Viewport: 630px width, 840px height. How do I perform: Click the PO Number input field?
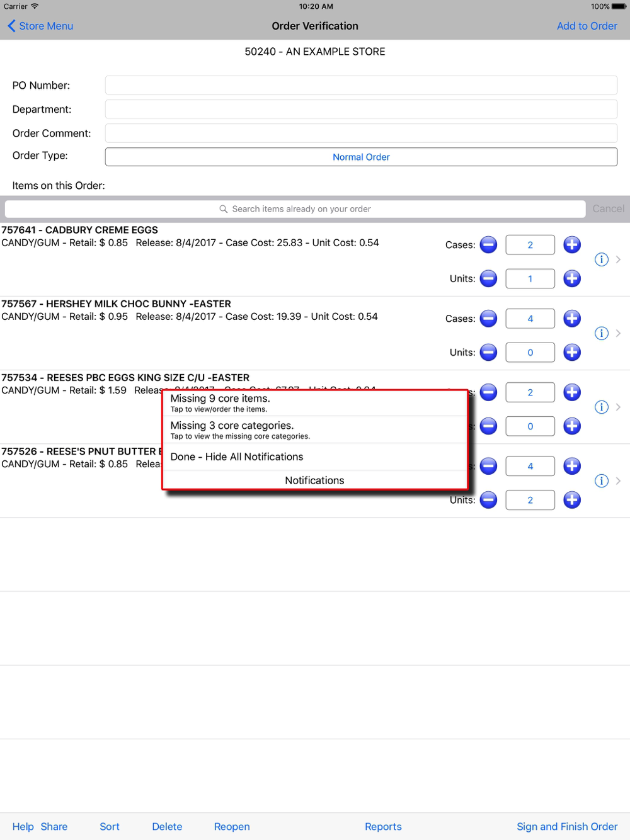point(361,85)
